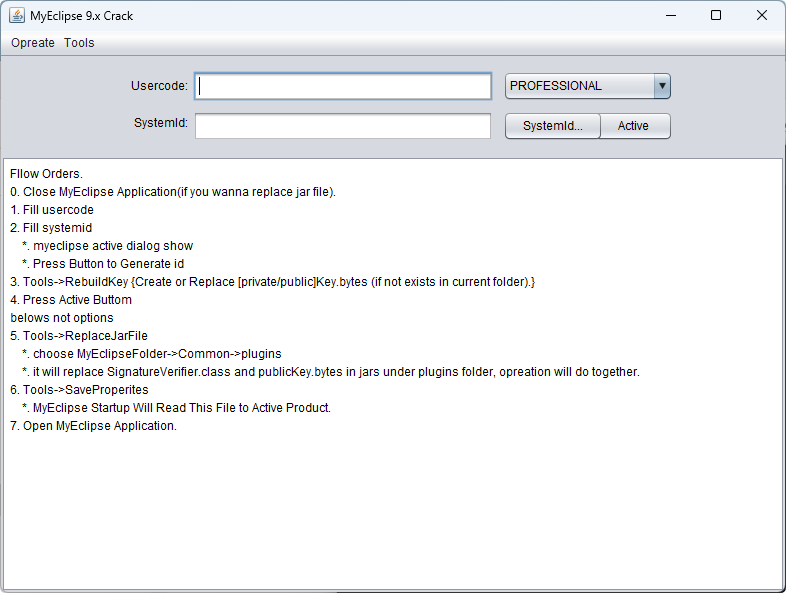This screenshot has width=786, height=593.
Task: Open the Opreate menu
Action: point(33,43)
